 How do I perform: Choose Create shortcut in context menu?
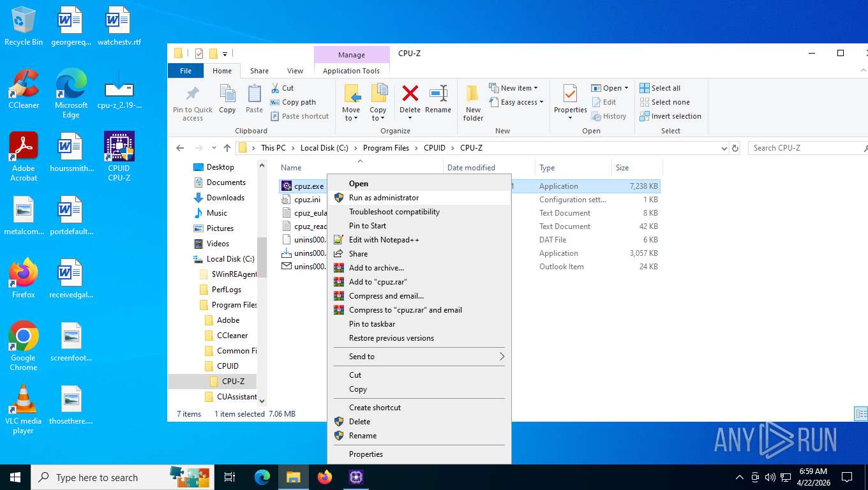tap(419, 408)
